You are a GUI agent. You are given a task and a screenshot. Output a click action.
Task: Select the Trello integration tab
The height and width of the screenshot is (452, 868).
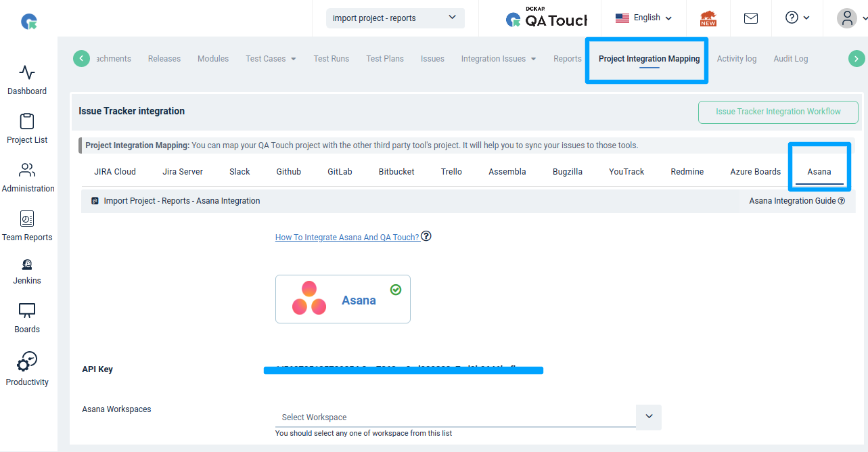pos(451,172)
